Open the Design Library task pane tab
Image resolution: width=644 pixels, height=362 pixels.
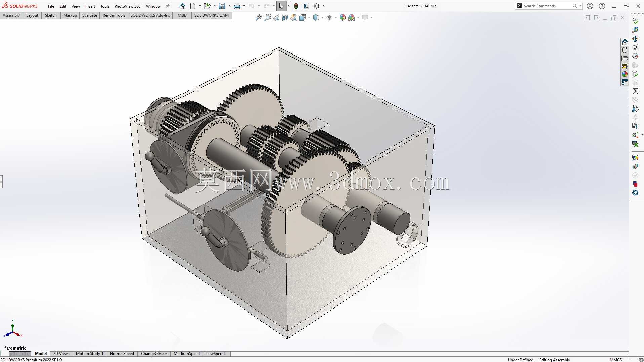(625, 50)
